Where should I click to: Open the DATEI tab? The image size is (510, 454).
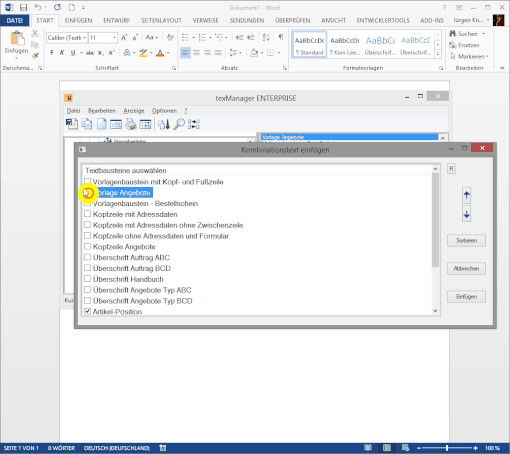15,21
